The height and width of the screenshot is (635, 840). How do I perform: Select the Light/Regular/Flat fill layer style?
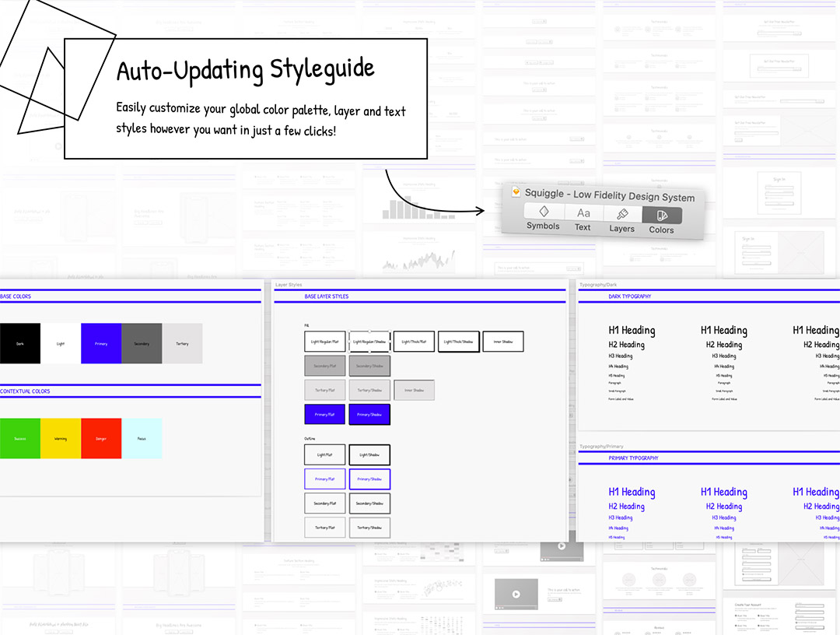[x=324, y=342]
